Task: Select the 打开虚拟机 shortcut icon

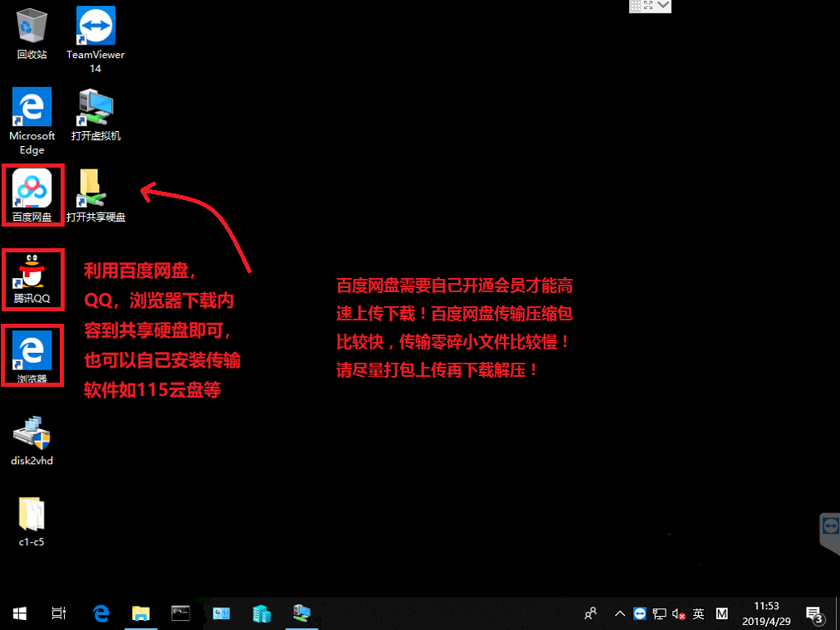Action: (96, 115)
